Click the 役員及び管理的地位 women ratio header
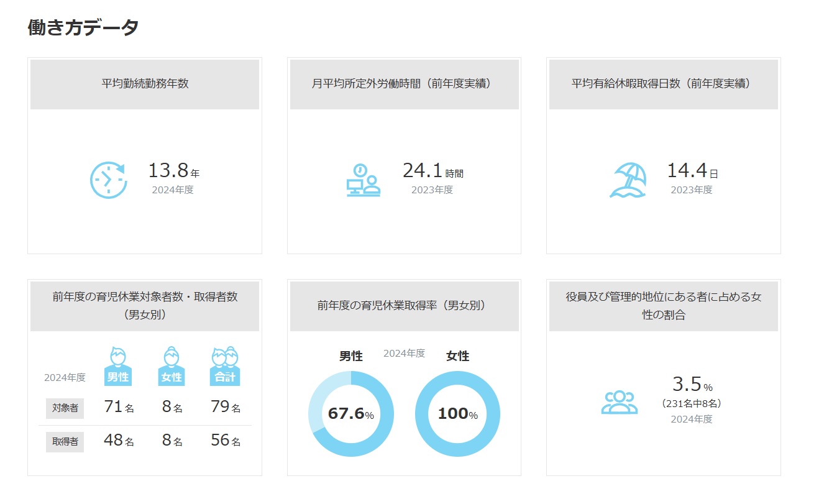 (663, 306)
